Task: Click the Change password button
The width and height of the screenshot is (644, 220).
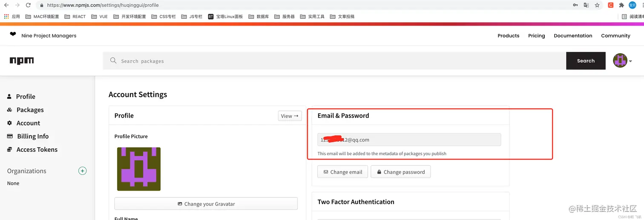Action: click(401, 172)
